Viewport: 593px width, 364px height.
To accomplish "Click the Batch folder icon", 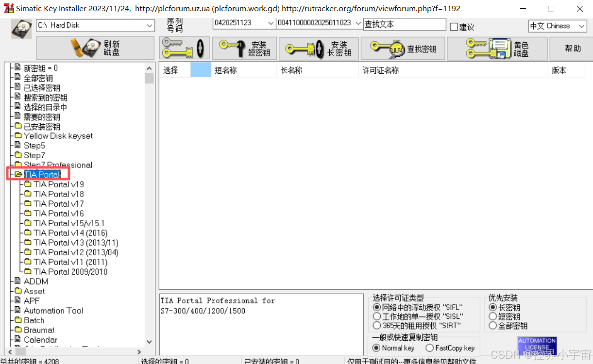I will tap(18, 320).
